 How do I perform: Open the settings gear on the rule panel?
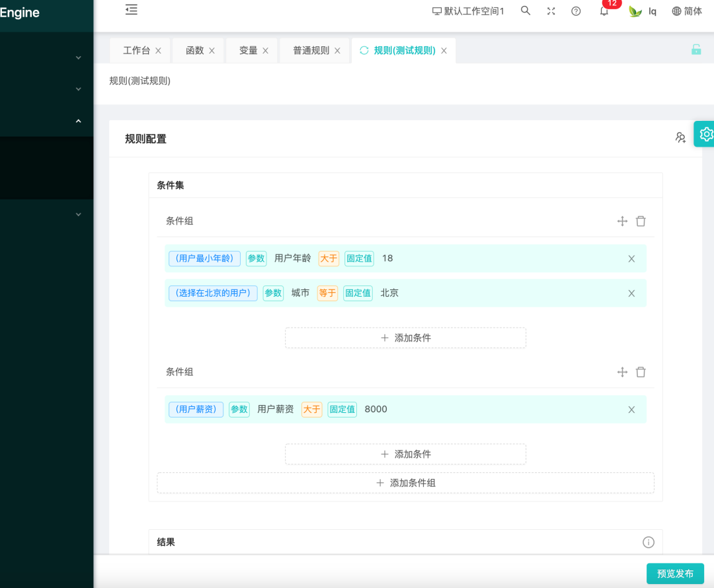(705, 134)
